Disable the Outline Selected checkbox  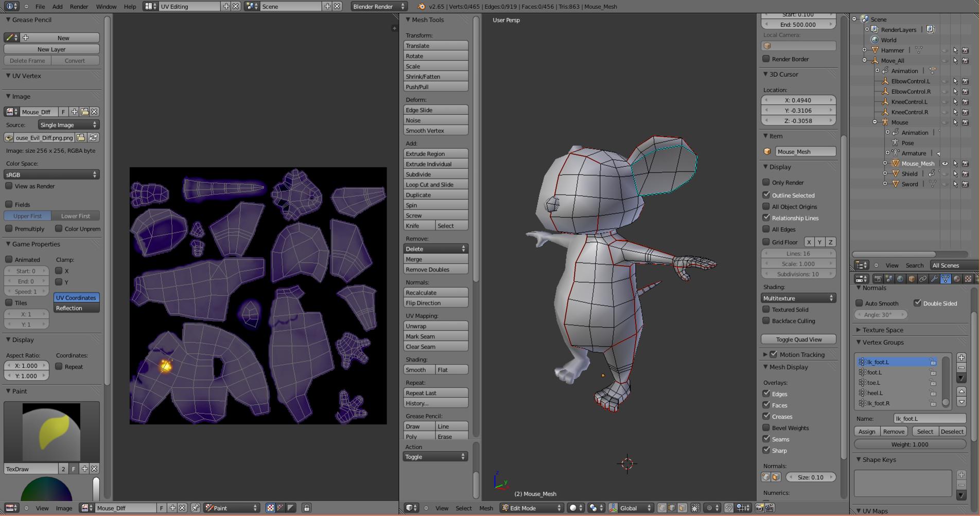coord(766,195)
